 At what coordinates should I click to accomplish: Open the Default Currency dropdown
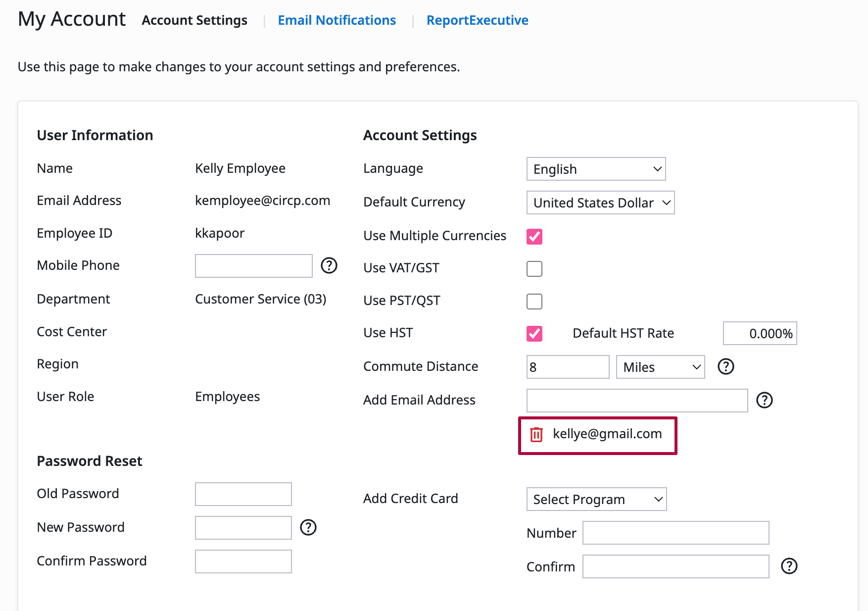pos(600,203)
